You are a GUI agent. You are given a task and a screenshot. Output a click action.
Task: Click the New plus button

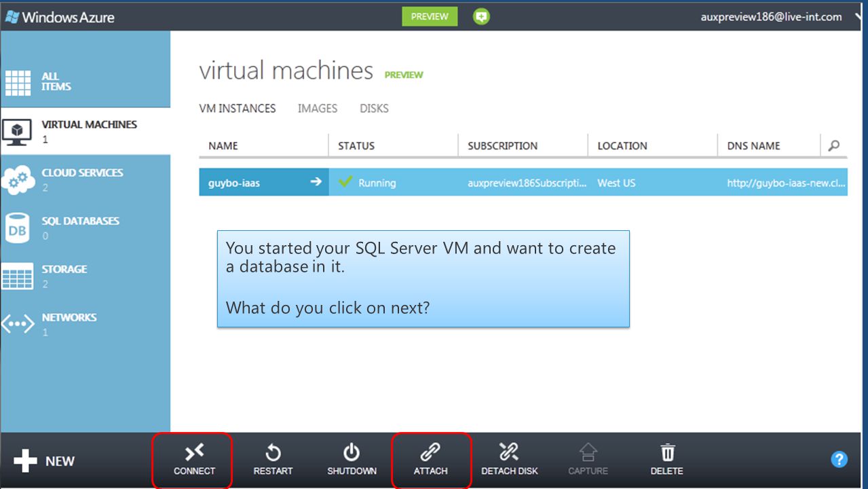(44, 461)
